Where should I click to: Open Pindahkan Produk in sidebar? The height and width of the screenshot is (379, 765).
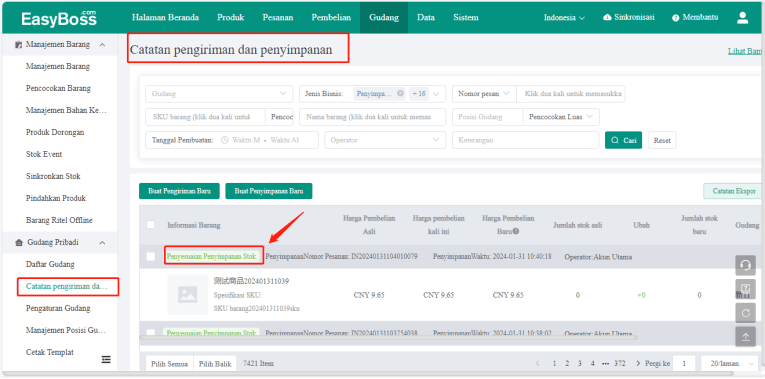(x=56, y=198)
